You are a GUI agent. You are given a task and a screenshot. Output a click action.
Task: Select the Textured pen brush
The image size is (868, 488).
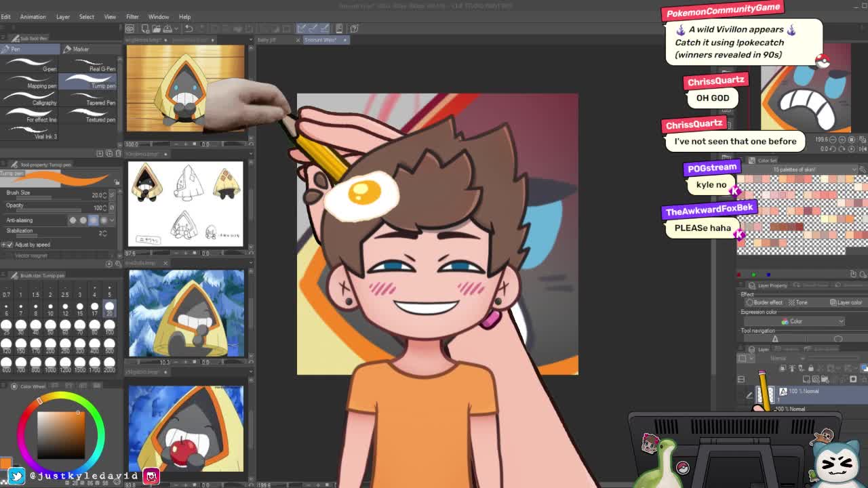88,116
